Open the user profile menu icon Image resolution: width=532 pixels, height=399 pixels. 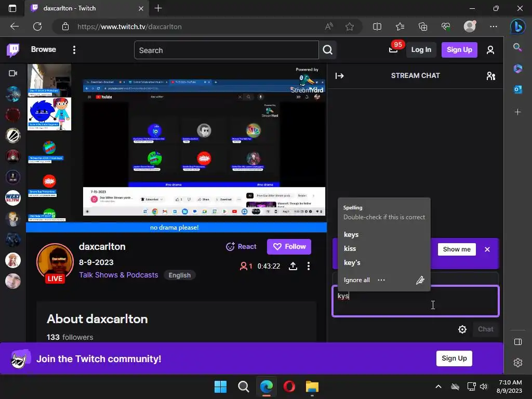point(490,50)
